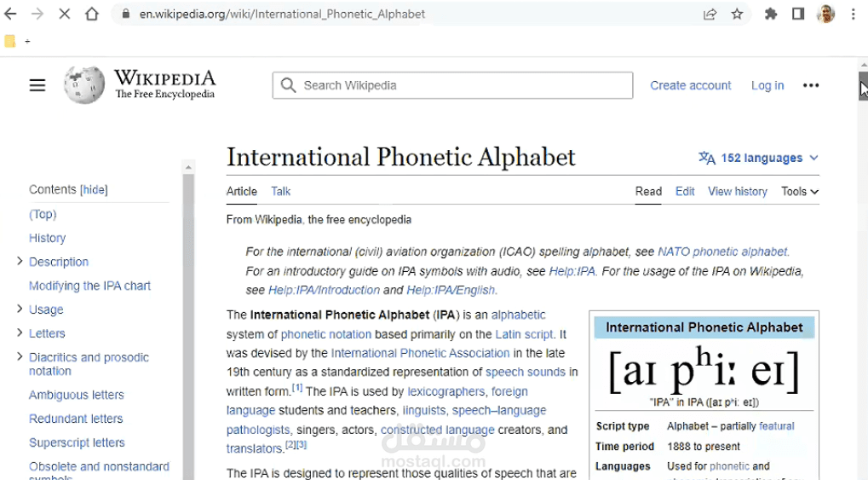868x480 pixels.
Task: Open the Edit tab
Action: click(x=685, y=191)
